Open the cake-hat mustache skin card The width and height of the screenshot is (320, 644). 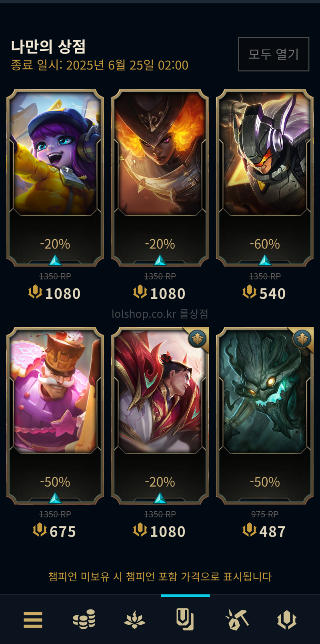tap(55, 415)
